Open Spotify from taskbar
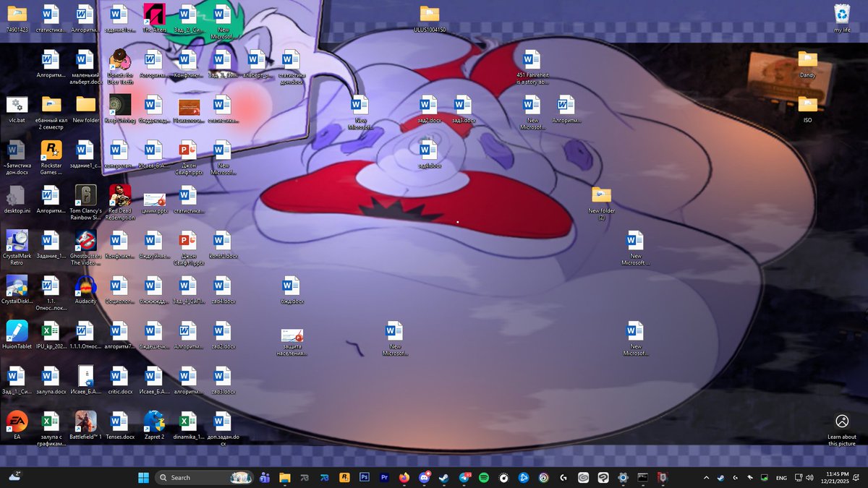 pyautogui.click(x=484, y=477)
